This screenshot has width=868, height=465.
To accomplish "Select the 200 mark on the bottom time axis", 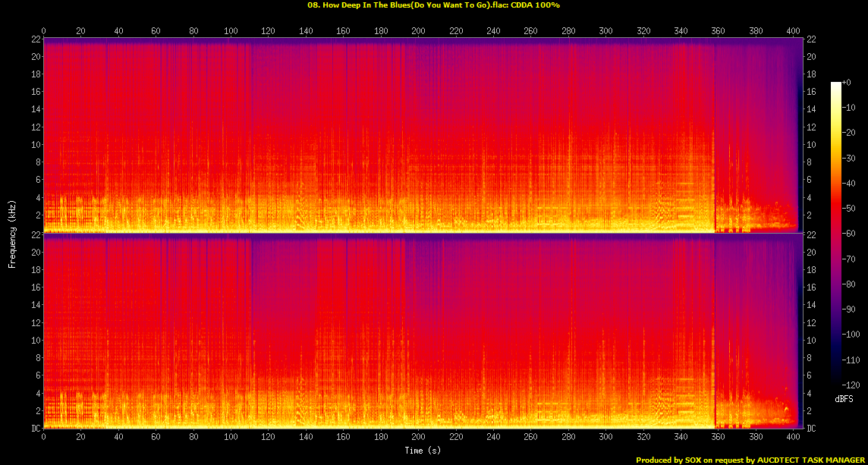I will coord(418,438).
